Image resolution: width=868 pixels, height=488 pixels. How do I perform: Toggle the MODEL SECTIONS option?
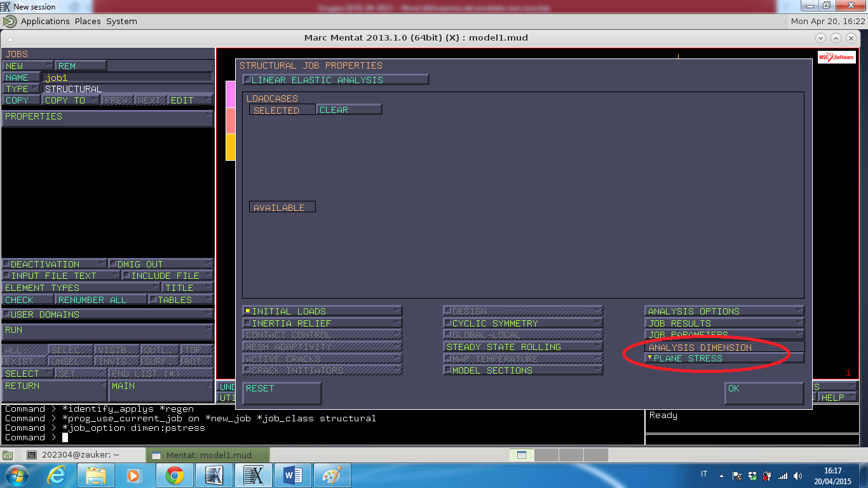pyautogui.click(x=523, y=370)
